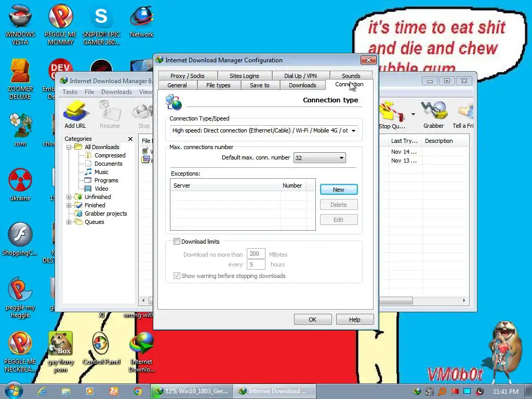
Task: Collapse the All Downloads tree node
Action: coord(69,147)
